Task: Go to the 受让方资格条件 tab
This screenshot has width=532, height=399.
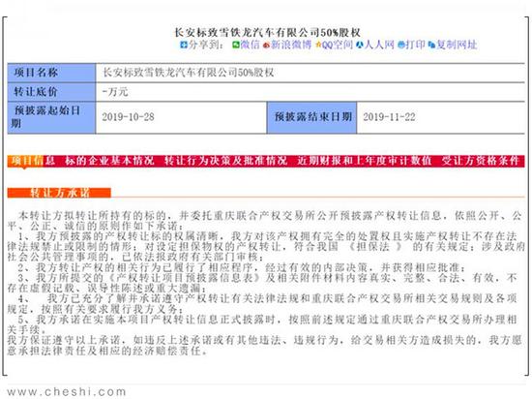Action: pos(481,161)
